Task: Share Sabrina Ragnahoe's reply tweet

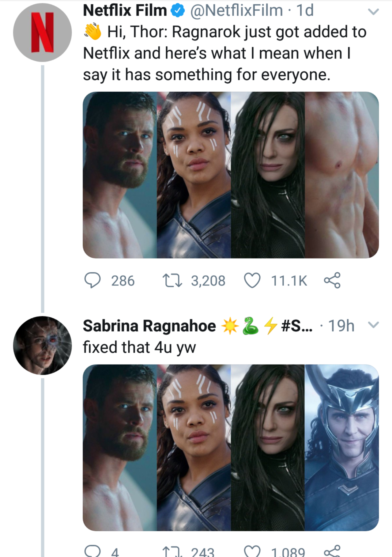Action: pyautogui.click(x=332, y=551)
